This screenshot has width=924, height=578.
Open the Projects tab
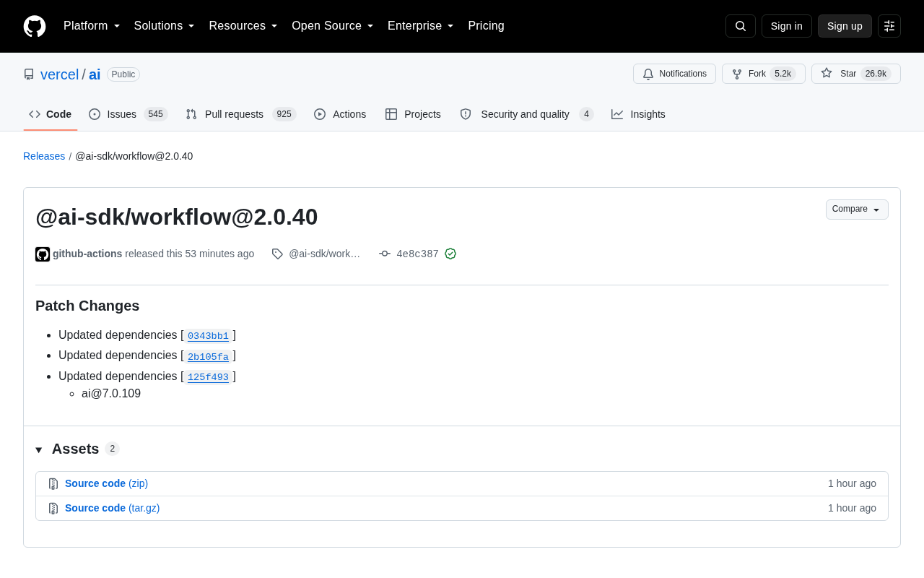tap(413, 114)
